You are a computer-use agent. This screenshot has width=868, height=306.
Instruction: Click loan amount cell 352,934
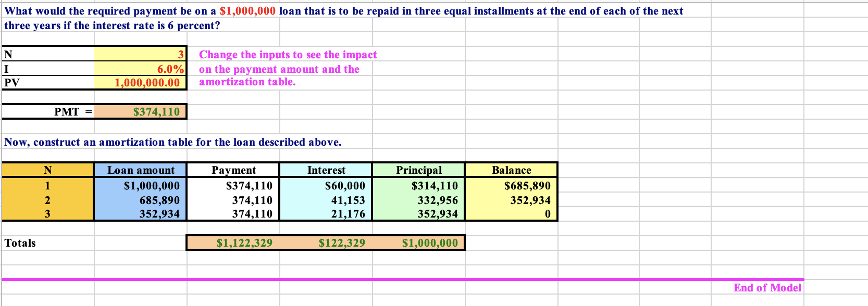pyautogui.click(x=140, y=213)
